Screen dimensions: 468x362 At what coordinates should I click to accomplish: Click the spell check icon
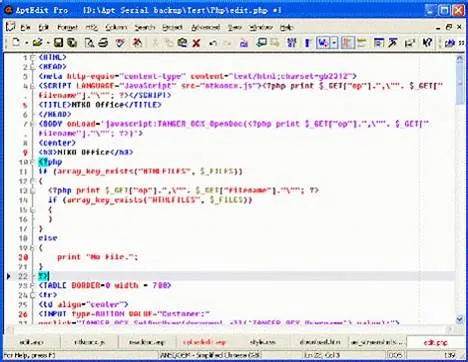(120, 43)
